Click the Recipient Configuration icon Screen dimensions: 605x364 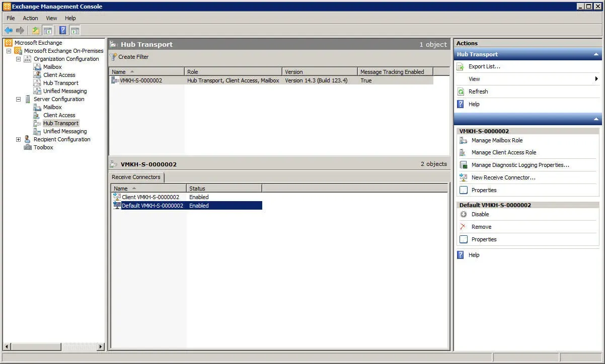pos(28,139)
